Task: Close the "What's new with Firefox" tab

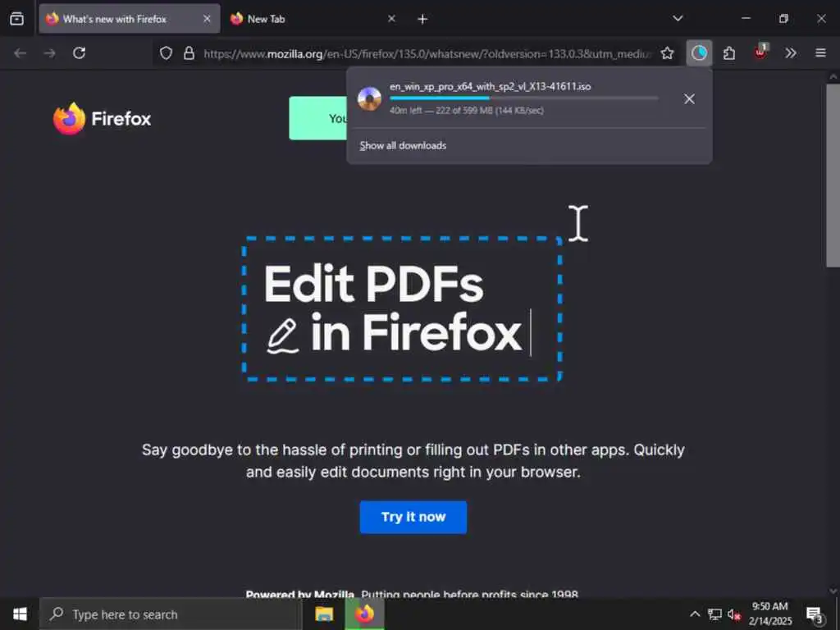Action: click(207, 19)
